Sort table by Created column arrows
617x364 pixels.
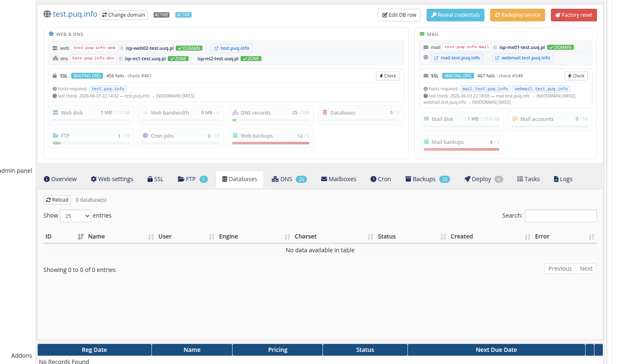[x=527, y=237]
